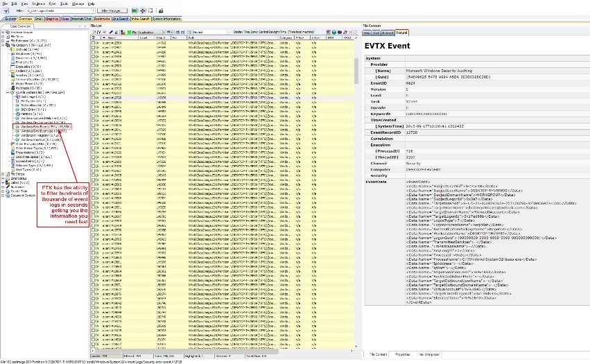
Task: Click the Disk Image icon in tree
Action: point(17,97)
